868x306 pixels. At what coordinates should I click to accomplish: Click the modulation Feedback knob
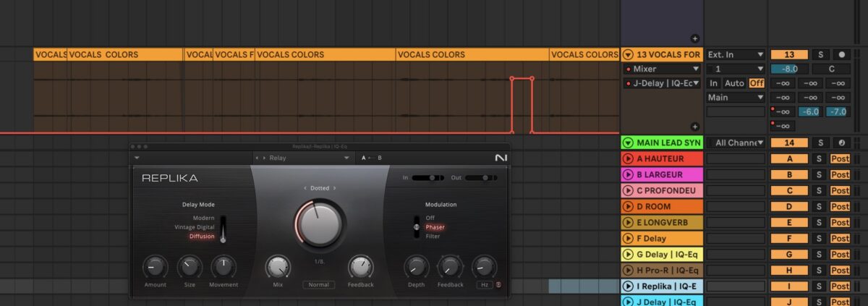[450, 267]
